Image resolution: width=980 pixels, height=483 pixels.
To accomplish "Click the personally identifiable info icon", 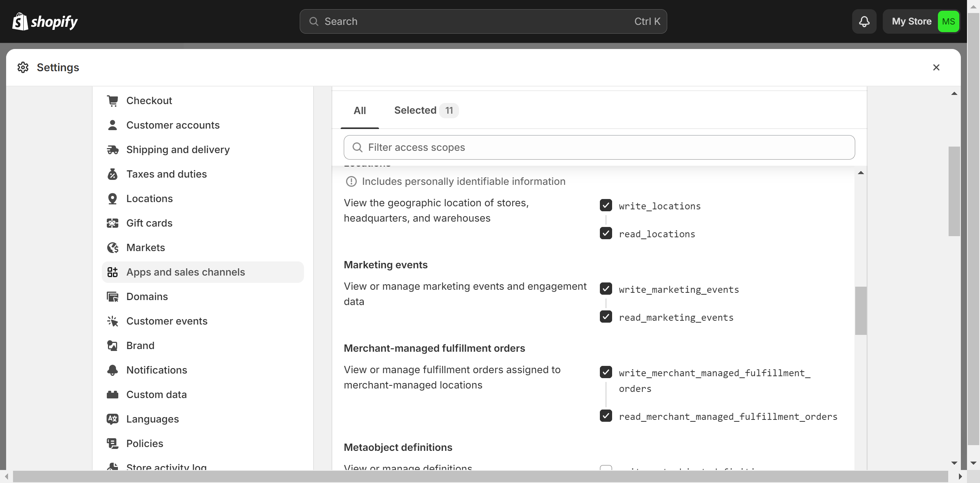I will [x=351, y=181].
